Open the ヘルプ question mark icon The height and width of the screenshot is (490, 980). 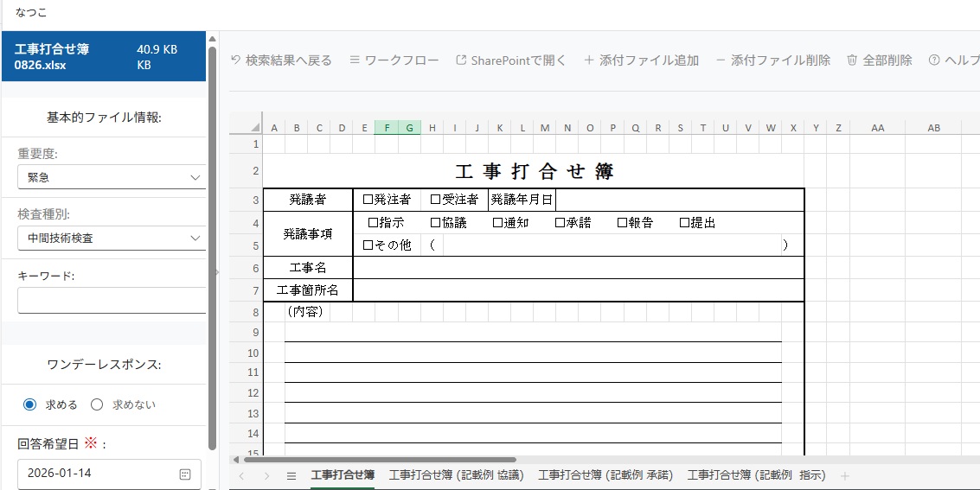pos(934,60)
